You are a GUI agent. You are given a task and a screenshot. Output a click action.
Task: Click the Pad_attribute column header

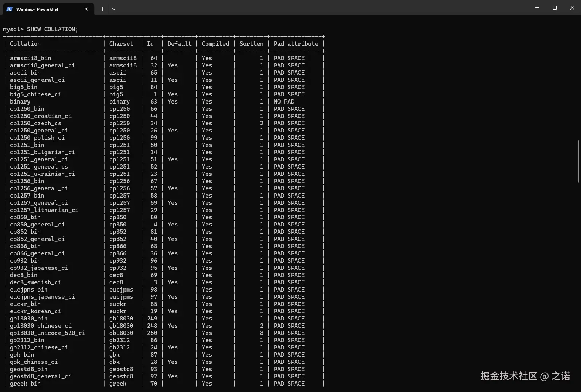(x=296, y=43)
